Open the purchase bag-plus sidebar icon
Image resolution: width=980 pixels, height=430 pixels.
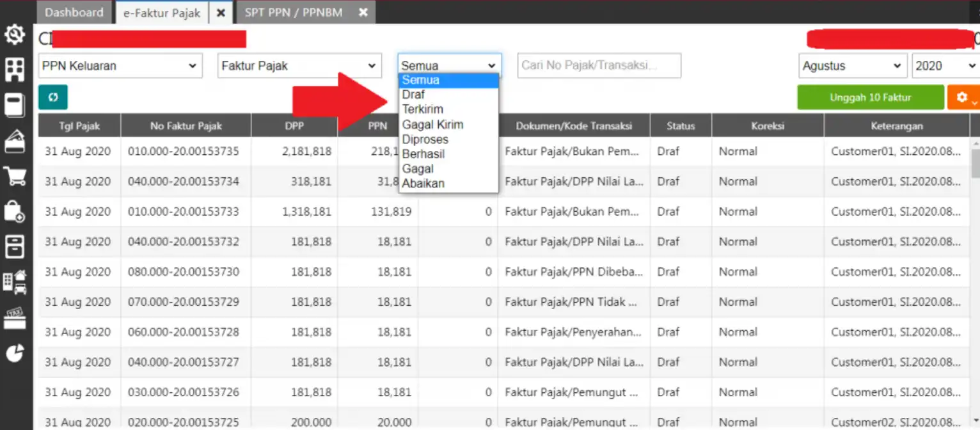tap(15, 211)
